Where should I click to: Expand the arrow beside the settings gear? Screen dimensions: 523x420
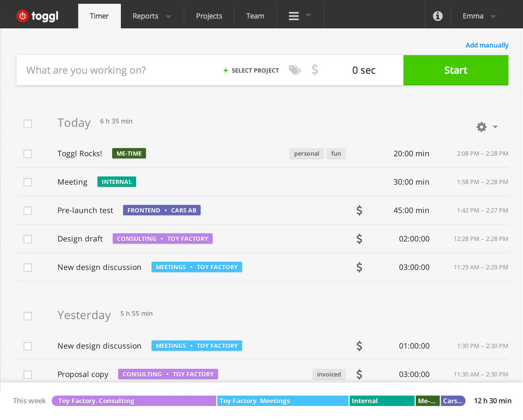(x=495, y=127)
